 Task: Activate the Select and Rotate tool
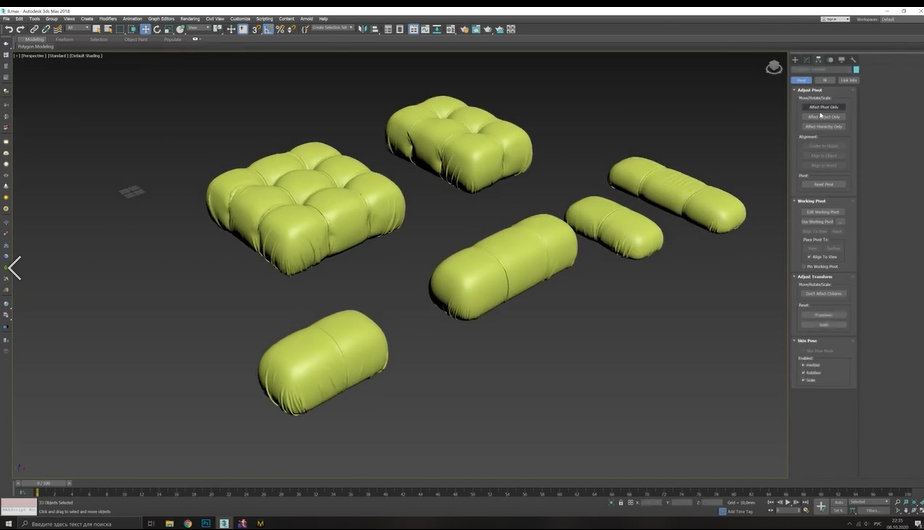point(157,29)
